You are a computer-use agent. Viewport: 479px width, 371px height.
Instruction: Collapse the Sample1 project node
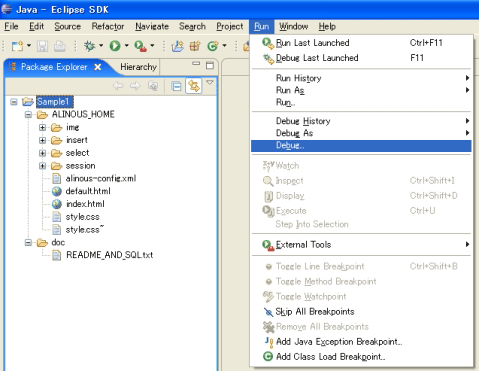(x=14, y=102)
